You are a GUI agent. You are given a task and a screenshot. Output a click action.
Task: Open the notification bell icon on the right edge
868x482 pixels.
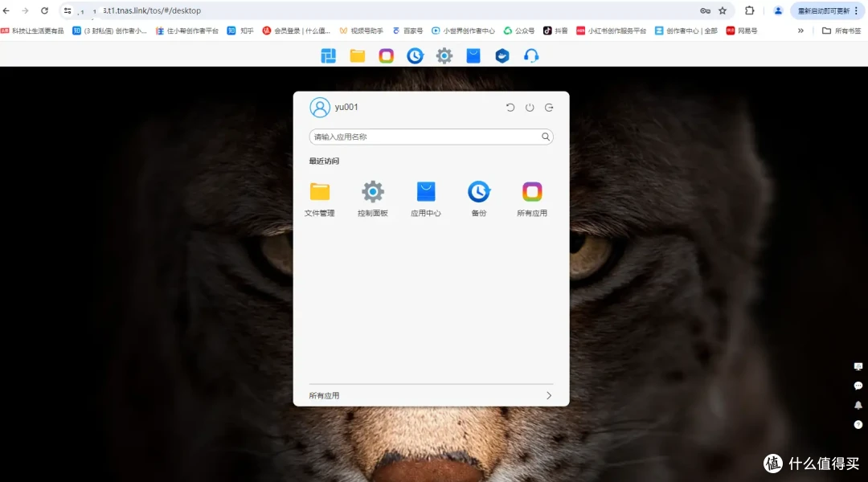point(858,405)
